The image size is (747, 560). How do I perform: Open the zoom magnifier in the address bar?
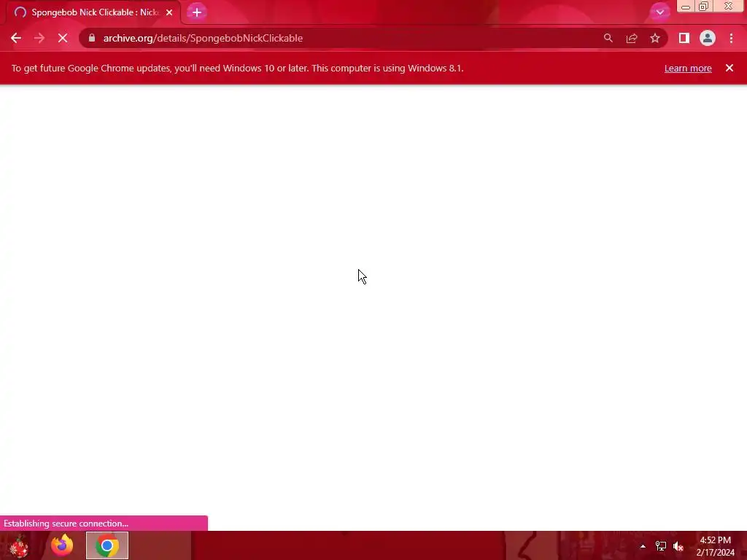pyautogui.click(x=608, y=38)
